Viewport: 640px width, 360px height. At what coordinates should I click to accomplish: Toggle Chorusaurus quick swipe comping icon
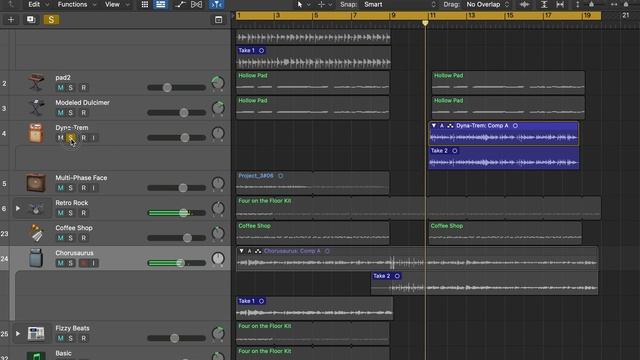[x=258, y=251]
